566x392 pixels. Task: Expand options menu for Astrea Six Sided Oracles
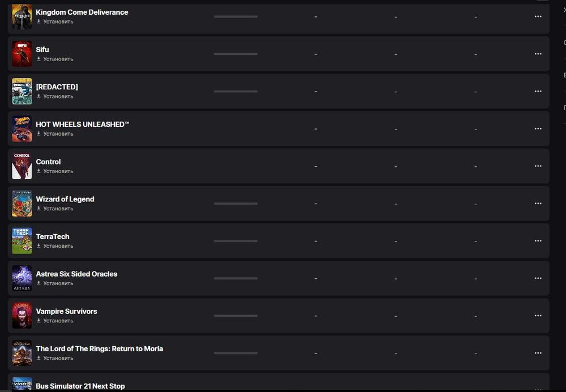pyautogui.click(x=538, y=278)
